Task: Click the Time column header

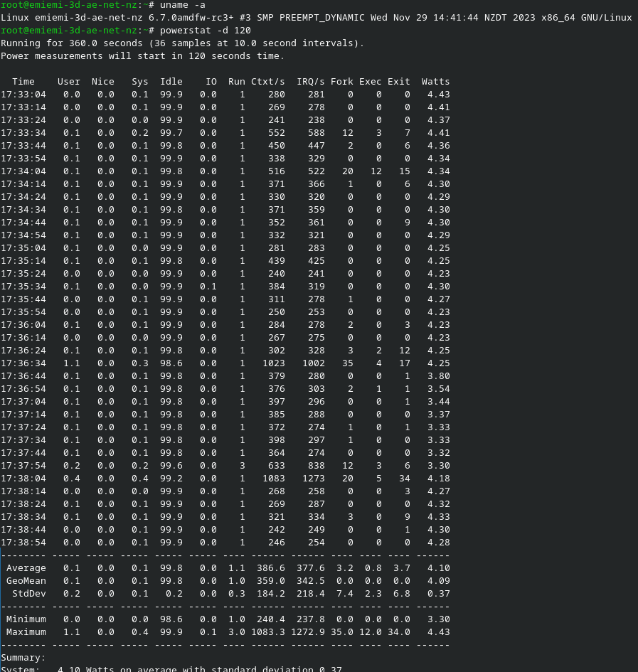Action: click(x=23, y=81)
